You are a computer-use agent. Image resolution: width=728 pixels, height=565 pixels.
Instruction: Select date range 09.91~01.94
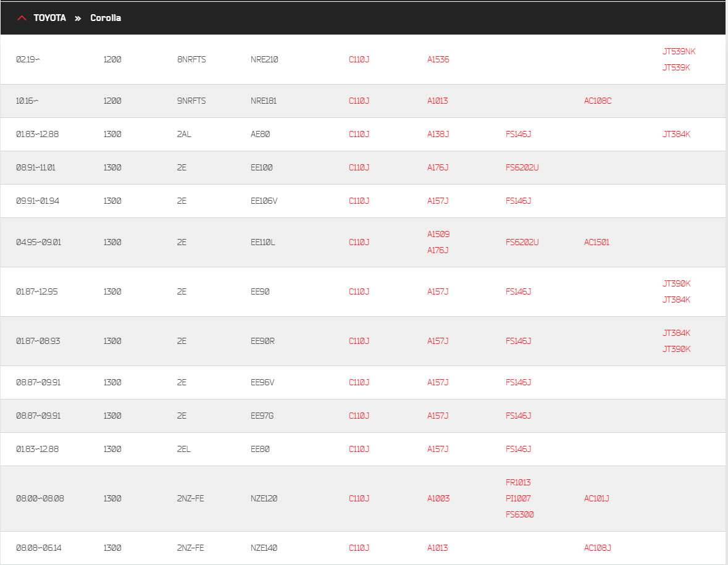click(38, 201)
